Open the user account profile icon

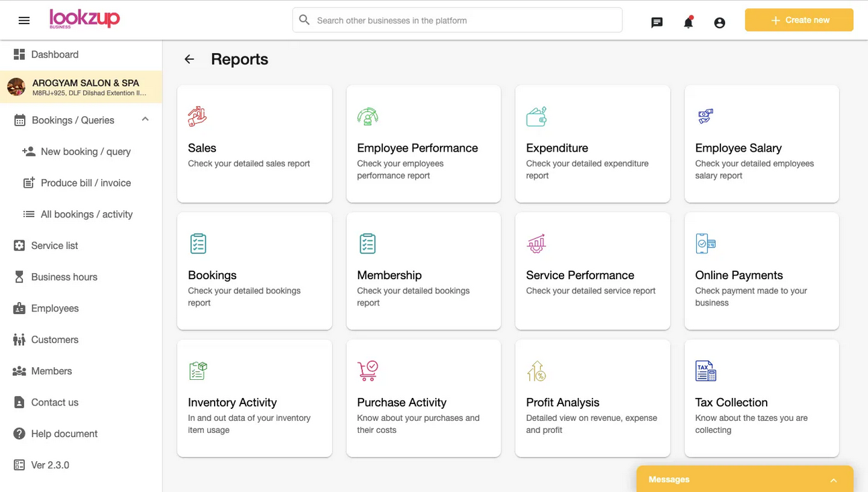(719, 23)
